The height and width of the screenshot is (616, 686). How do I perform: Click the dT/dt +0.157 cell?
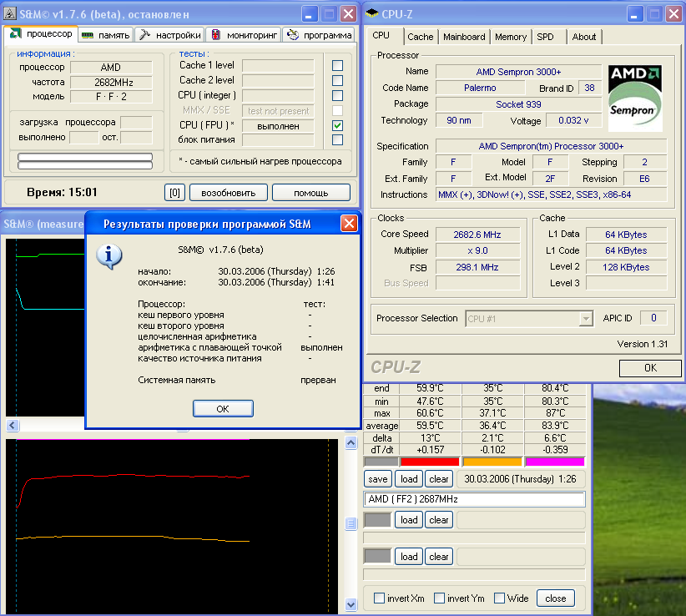431,450
